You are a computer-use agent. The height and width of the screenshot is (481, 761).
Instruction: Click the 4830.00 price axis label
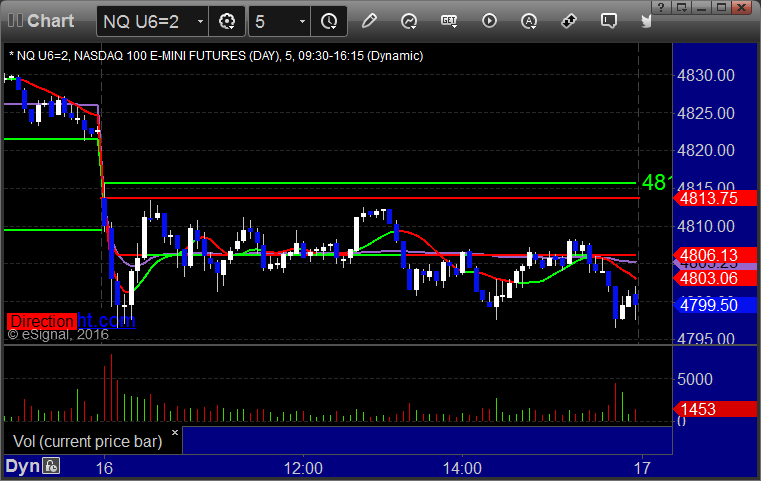pyautogui.click(x=706, y=75)
